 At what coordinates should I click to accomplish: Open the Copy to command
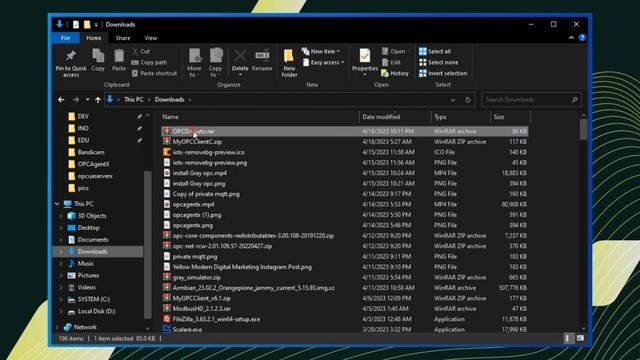pyautogui.click(x=216, y=62)
